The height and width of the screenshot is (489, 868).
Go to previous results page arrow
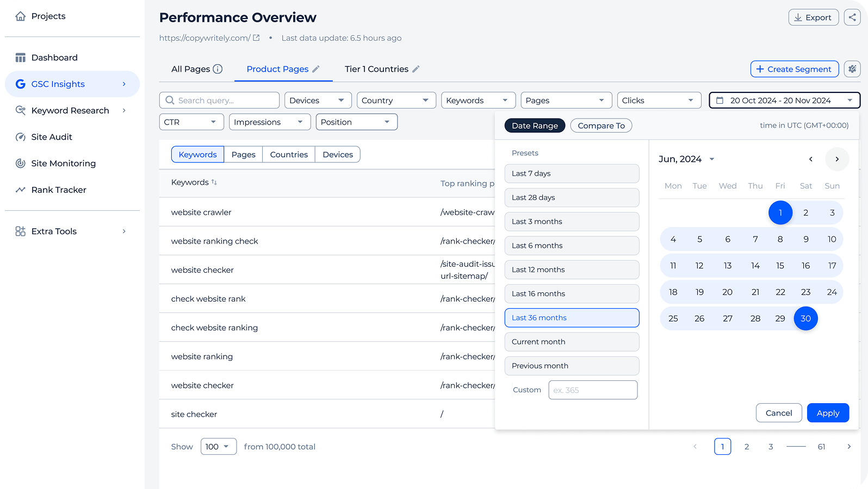[695, 447]
